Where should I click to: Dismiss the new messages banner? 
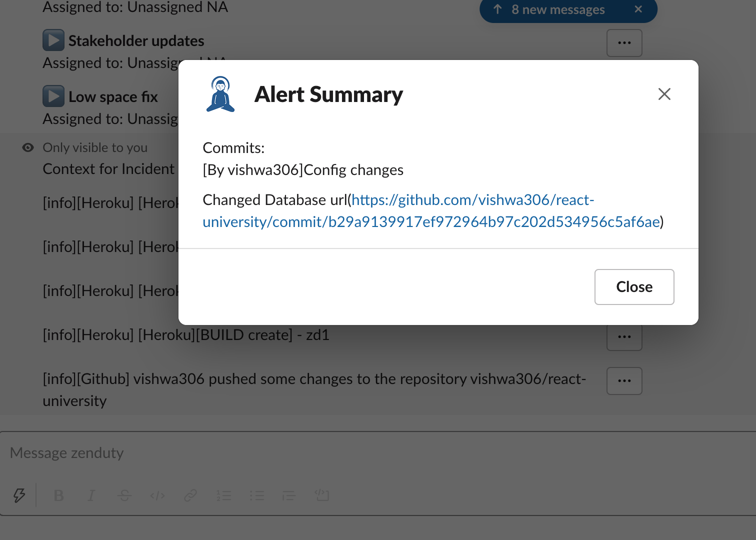click(x=638, y=9)
